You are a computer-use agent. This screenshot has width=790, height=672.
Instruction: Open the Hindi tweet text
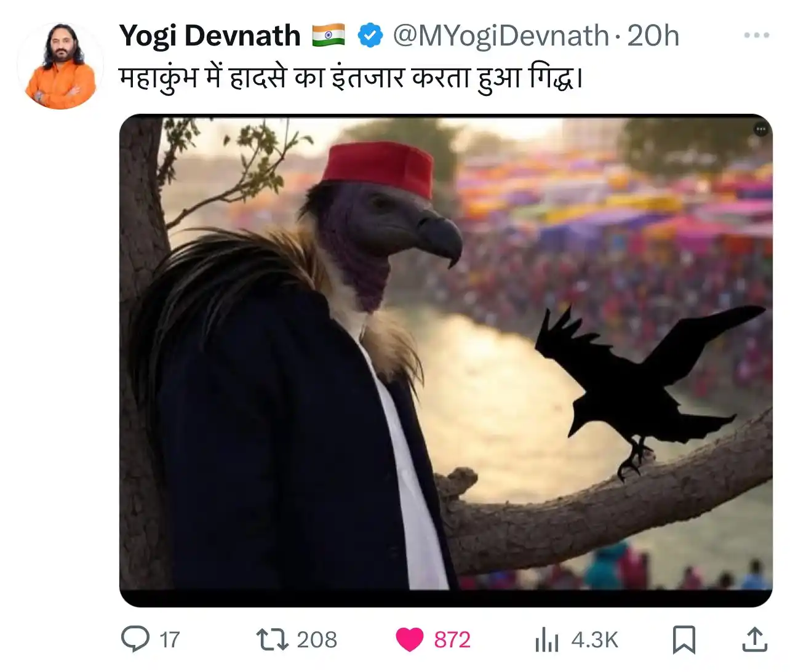tap(351, 78)
